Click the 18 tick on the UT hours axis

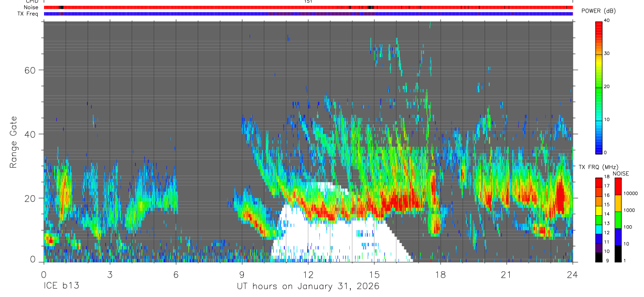tap(440, 274)
